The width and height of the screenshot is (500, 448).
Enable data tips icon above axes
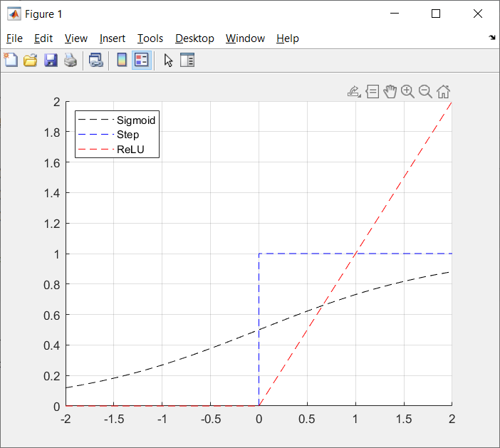pyautogui.click(x=372, y=92)
